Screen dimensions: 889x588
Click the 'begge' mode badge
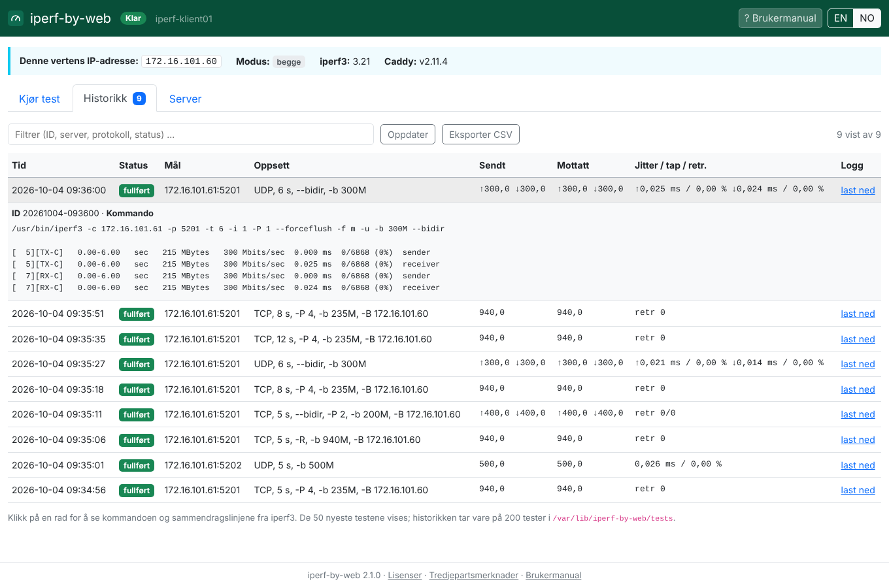[x=289, y=61]
